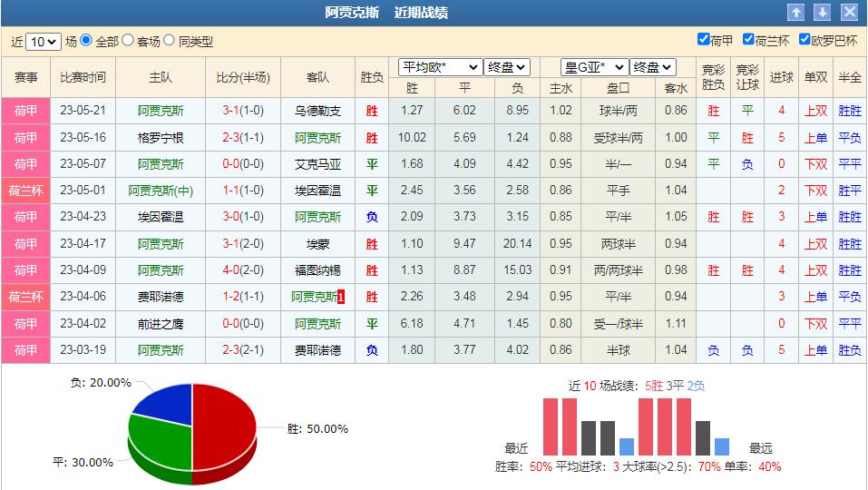868x490 pixels.
Task: Uncheck the 荷甲 checkbox
Action: tap(703, 39)
